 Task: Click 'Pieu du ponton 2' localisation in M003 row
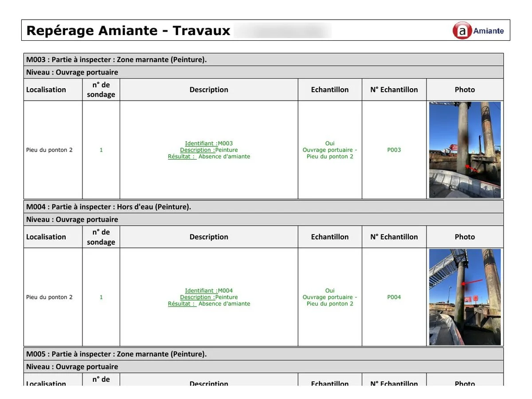[x=49, y=150]
